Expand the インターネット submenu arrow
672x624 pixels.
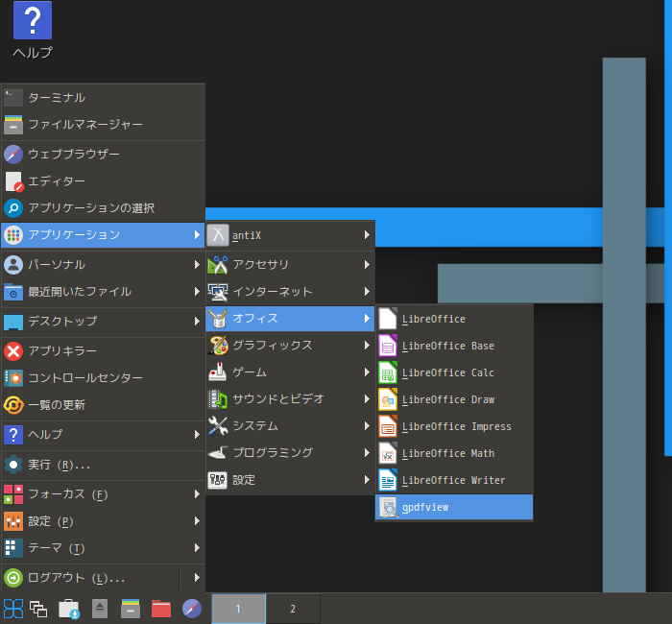tap(367, 292)
